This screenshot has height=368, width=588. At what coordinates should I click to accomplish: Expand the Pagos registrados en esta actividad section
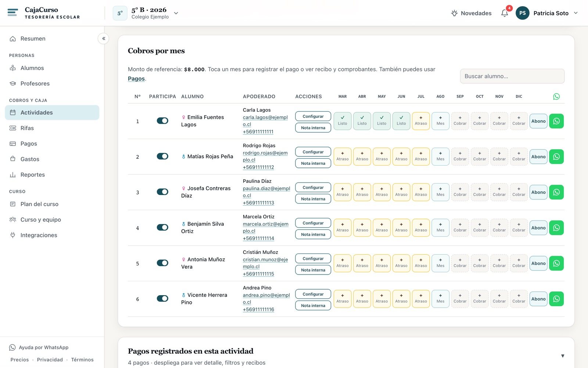(x=562, y=356)
